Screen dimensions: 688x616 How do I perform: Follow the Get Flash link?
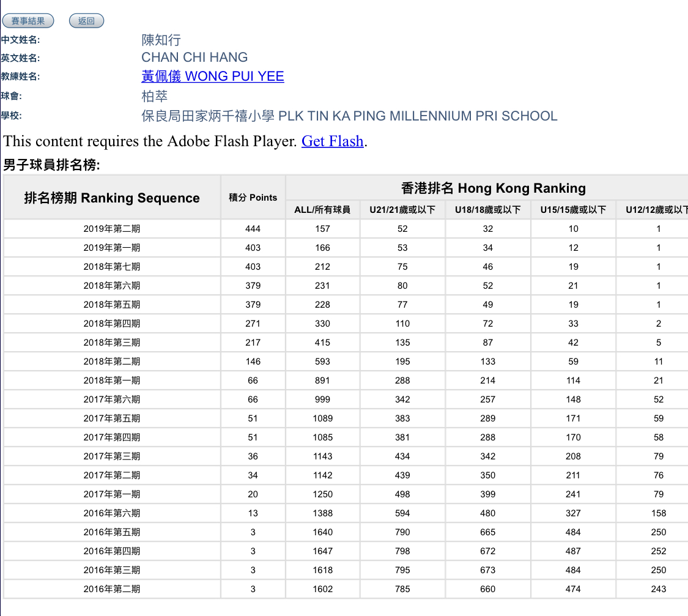click(332, 141)
